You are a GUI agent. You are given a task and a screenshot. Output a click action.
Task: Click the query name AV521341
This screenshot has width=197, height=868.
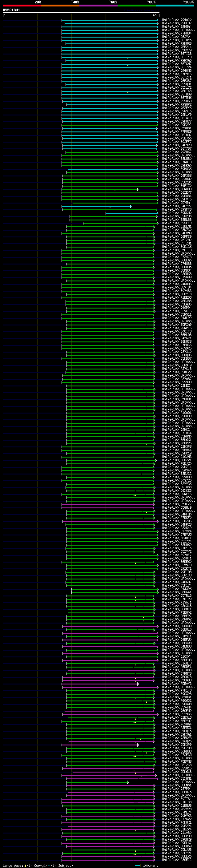[x=11, y=10]
